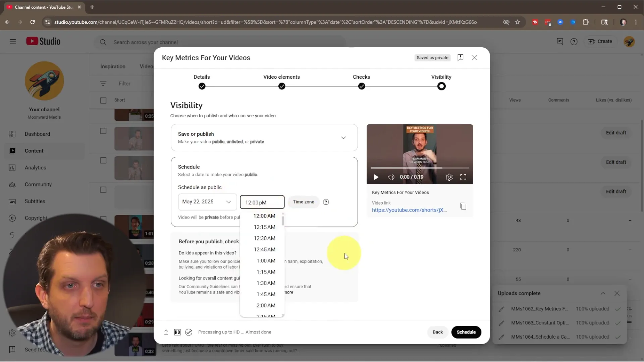Open preview player settings gear
Image resolution: width=644 pixels, height=362 pixels.
(449, 177)
